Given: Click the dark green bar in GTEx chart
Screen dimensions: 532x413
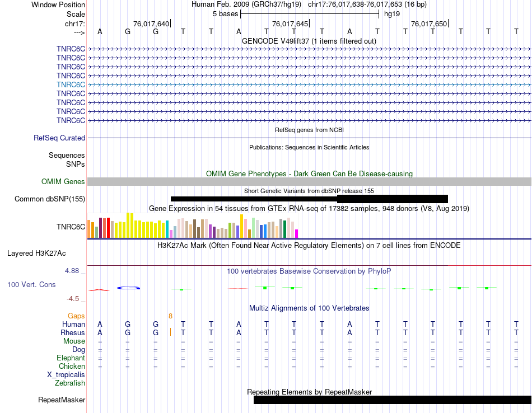Looking at the screenshot, I should point(285,229).
